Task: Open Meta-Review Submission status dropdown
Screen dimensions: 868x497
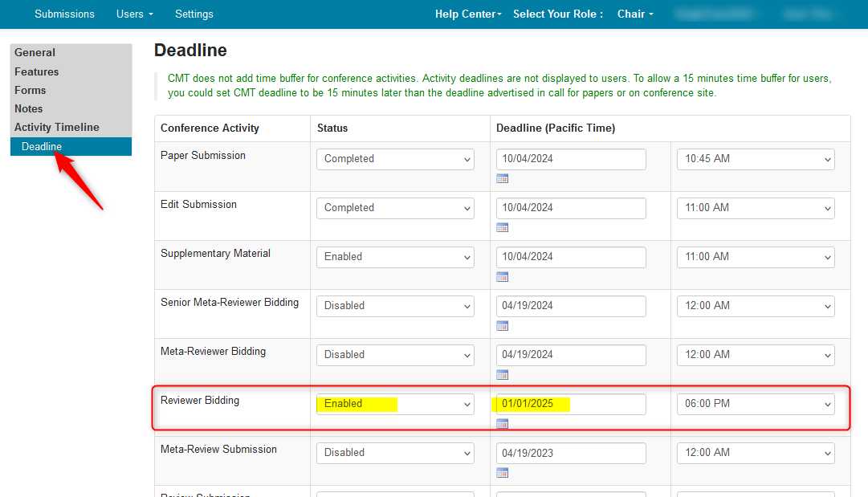Action: coord(395,453)
